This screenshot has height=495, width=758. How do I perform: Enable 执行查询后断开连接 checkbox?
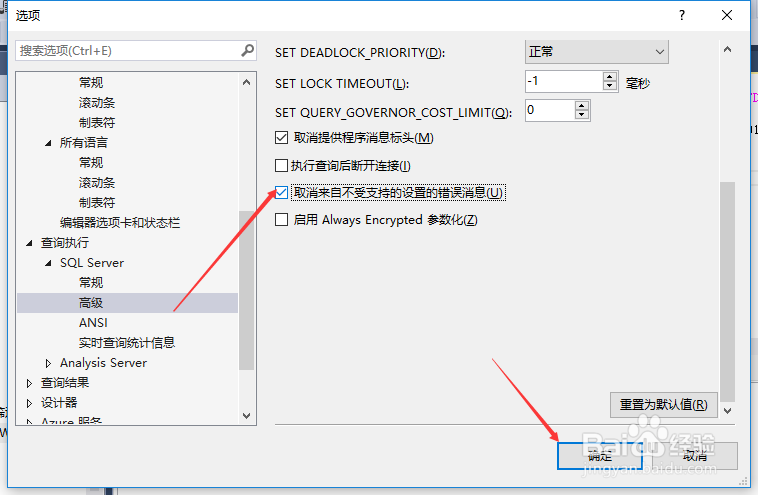[x=281, y=166]
